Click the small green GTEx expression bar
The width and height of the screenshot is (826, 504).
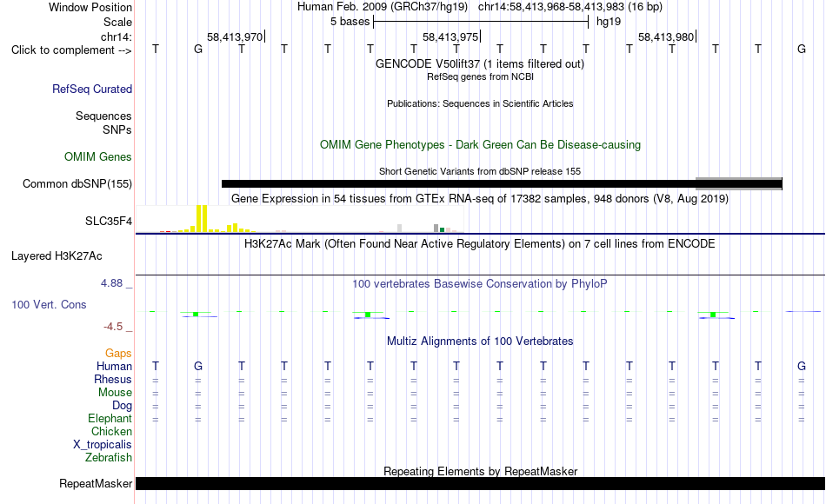pyautogui.click(x=442, y=229)
